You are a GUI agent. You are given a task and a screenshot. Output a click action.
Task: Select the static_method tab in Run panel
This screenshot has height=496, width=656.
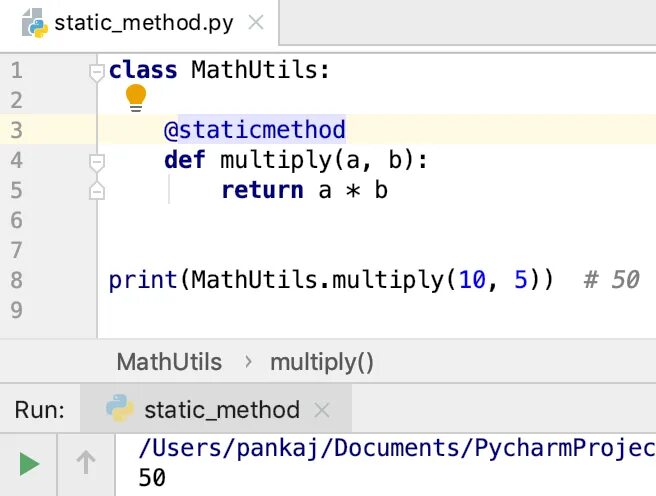[x=221, y=409]
